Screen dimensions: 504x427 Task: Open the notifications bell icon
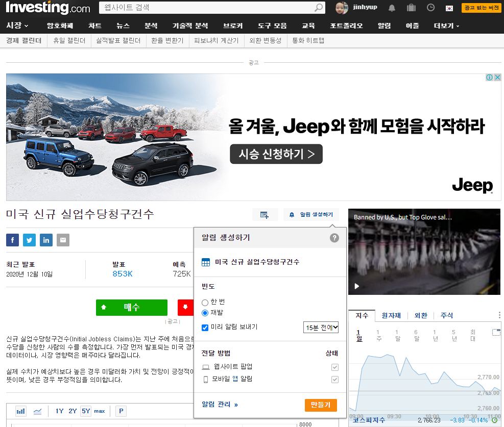[392, 8]
